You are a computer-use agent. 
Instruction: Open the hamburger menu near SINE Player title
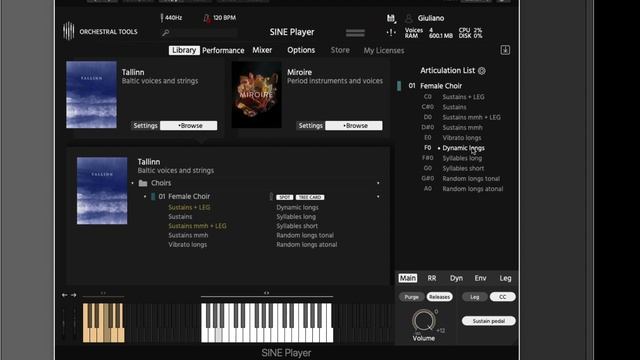click(x=355, y=33)
